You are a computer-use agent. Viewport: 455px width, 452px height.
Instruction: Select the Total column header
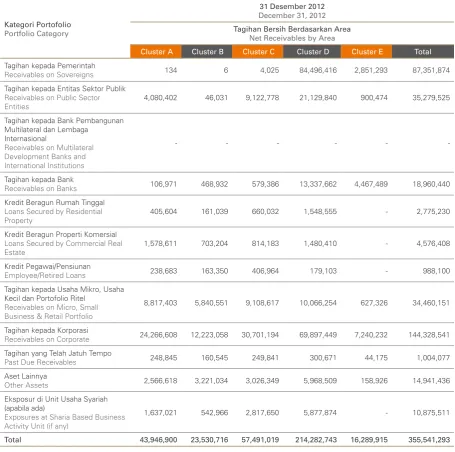point(423,52)
